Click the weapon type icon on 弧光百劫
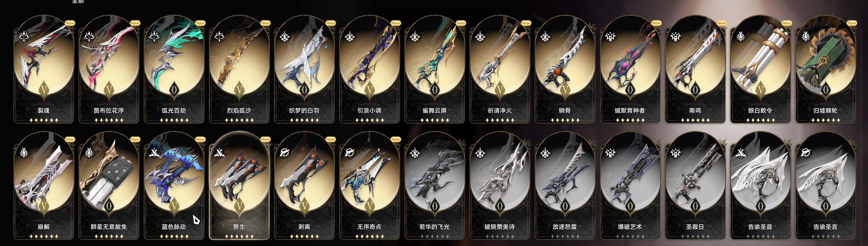 click(154, 36)
